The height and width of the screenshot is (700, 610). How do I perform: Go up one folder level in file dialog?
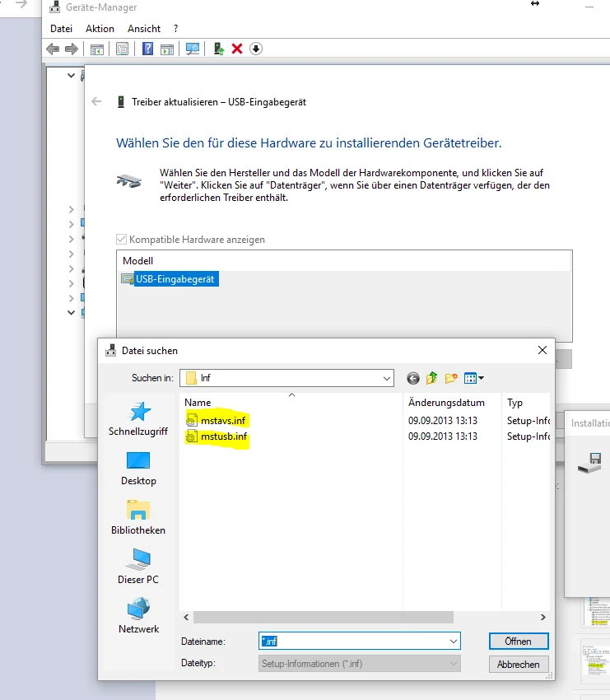click(x=431, y=379)
